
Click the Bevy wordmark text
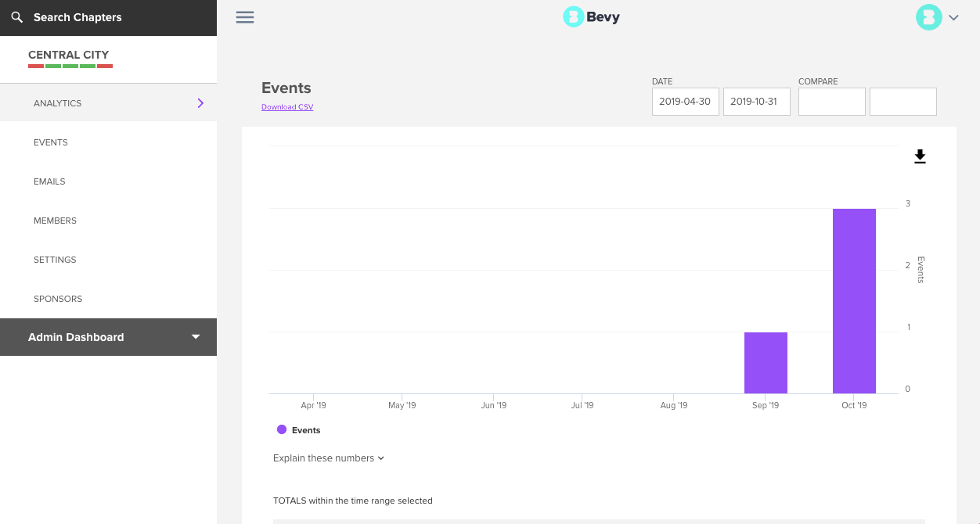pyautogui.click(x=603, y=17)
